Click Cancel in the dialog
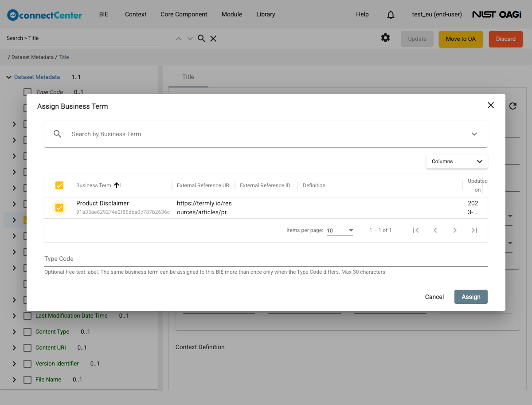Image resolution: width=532 pixels, height=405 pixels. coord(434,297)
